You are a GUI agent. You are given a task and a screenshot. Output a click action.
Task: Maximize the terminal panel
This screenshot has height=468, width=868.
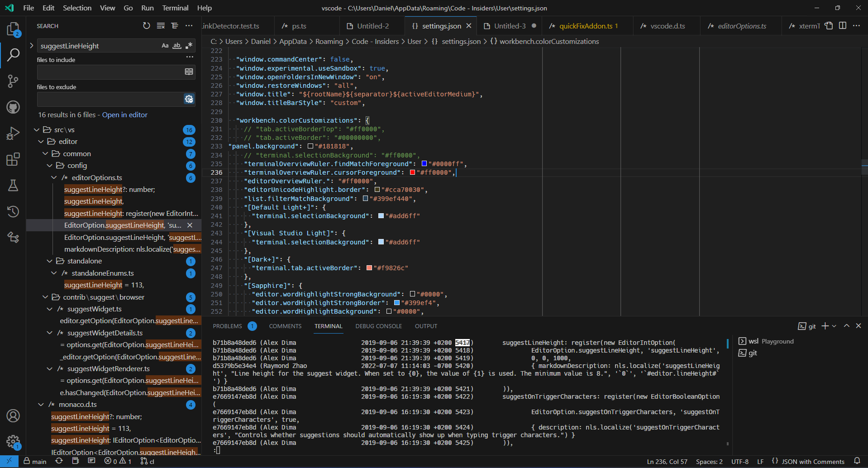pyautogui.click(x=846, y=326)
